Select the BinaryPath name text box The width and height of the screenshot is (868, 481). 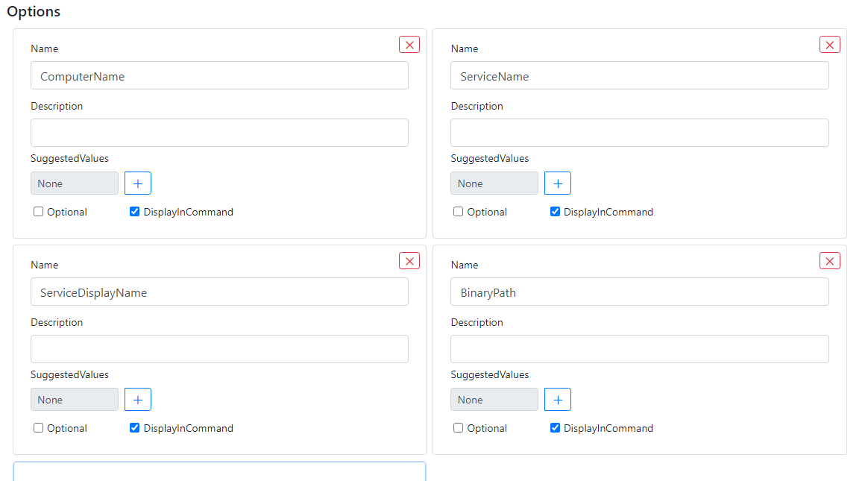pyautogui.click(x=639, y=292)
